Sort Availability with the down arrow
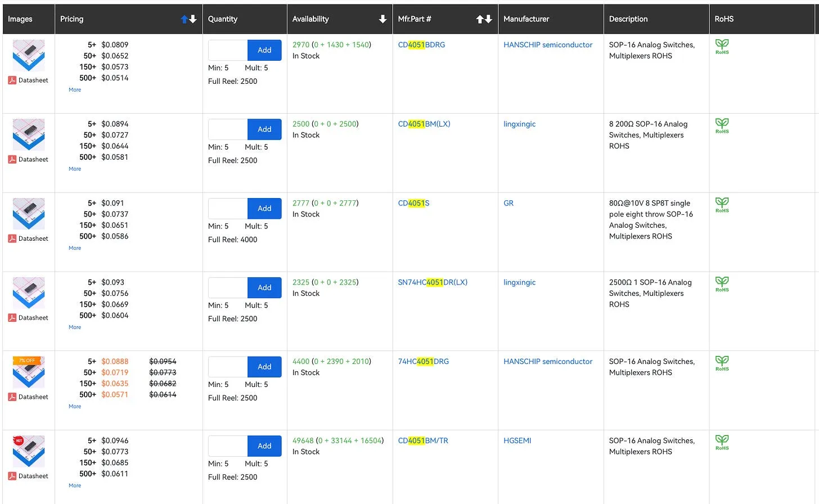This screenshot has width=819, height=504. point(382,19)
